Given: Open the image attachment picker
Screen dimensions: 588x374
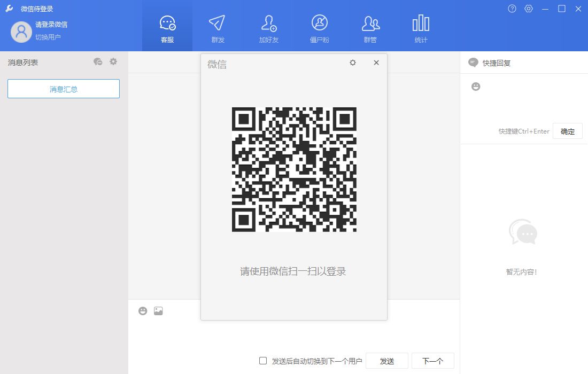Looking at the screenshot, I should 158,310.
